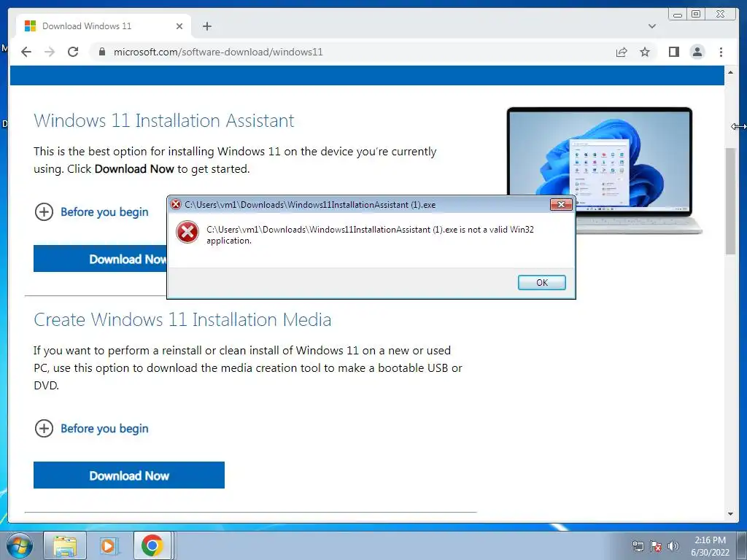Click the page scrollbar down arrow
This screenshot has height=560, width=747.
730,514
